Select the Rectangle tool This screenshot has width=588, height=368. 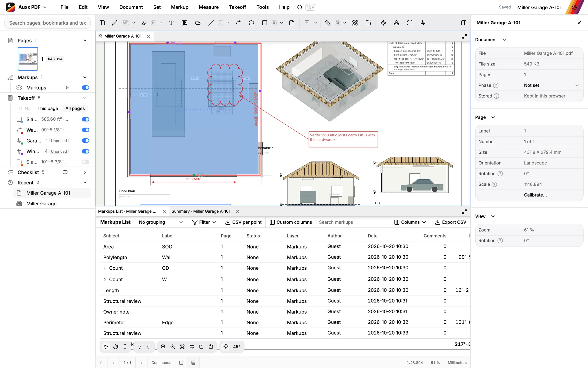[265, 23]
